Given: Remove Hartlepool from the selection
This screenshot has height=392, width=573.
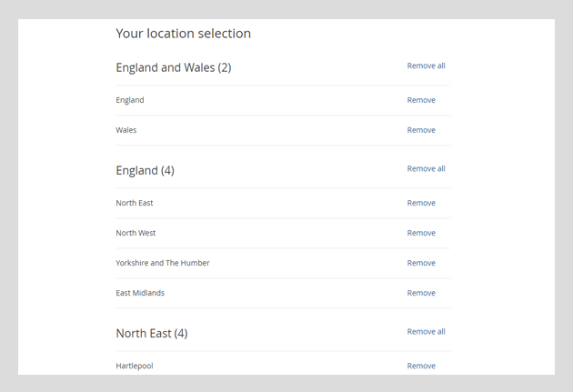Looking at the screenshot, I should coord(421,366).
